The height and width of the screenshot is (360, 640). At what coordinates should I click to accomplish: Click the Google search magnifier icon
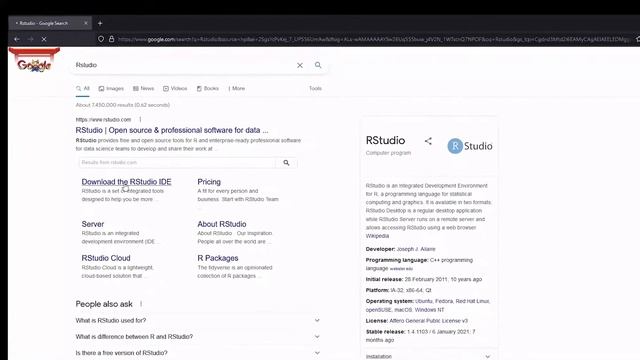pos(318,65)
